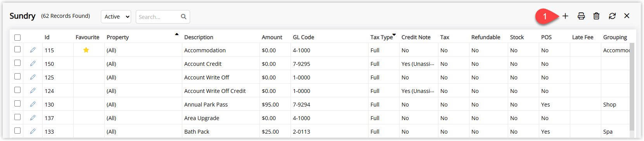Open the Active status dropdown

116,17
